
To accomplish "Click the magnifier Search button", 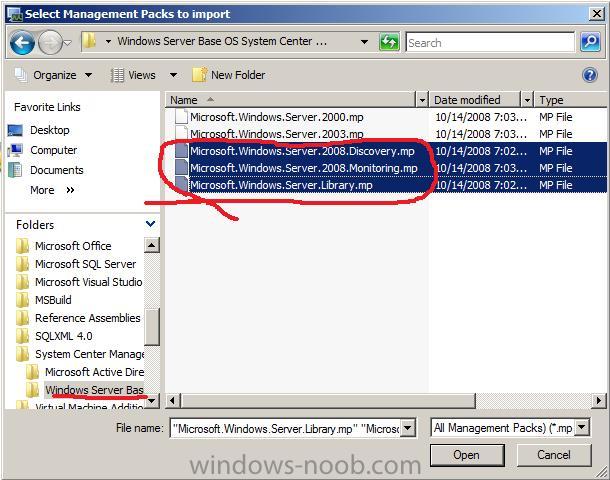I will coord(590,41).
